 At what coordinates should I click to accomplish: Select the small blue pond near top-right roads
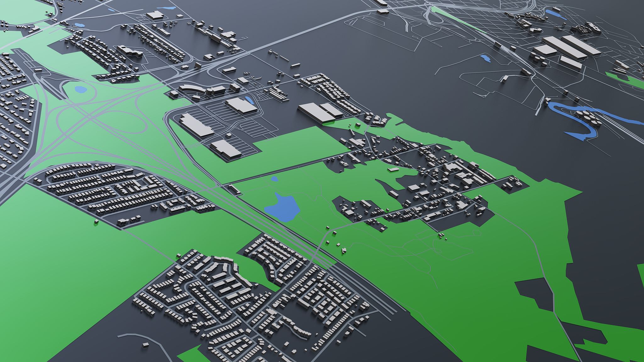[x=486, y=58]
